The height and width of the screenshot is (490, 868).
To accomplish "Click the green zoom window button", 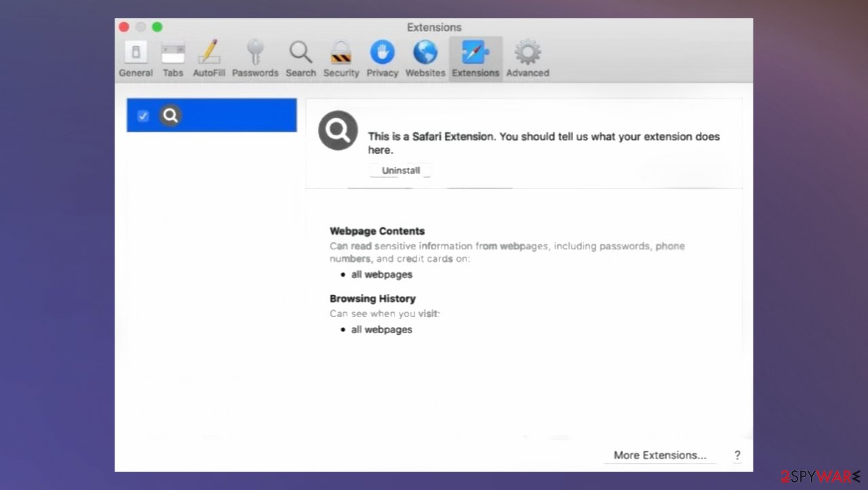I will (157, 26).
